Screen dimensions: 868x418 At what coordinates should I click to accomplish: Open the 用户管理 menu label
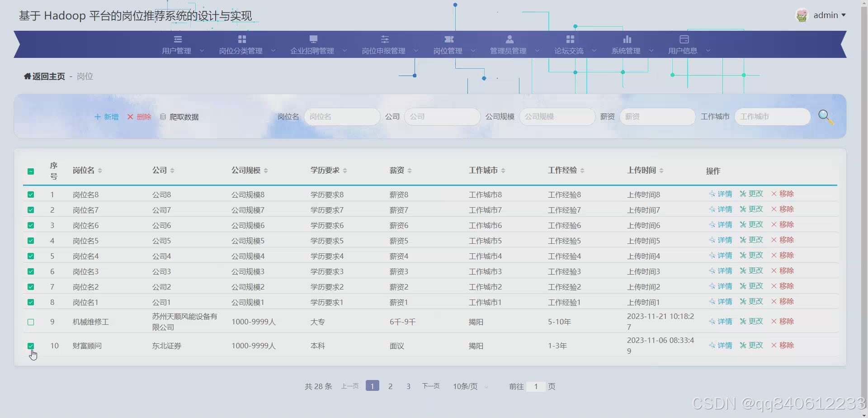click(x=177, y=51)
